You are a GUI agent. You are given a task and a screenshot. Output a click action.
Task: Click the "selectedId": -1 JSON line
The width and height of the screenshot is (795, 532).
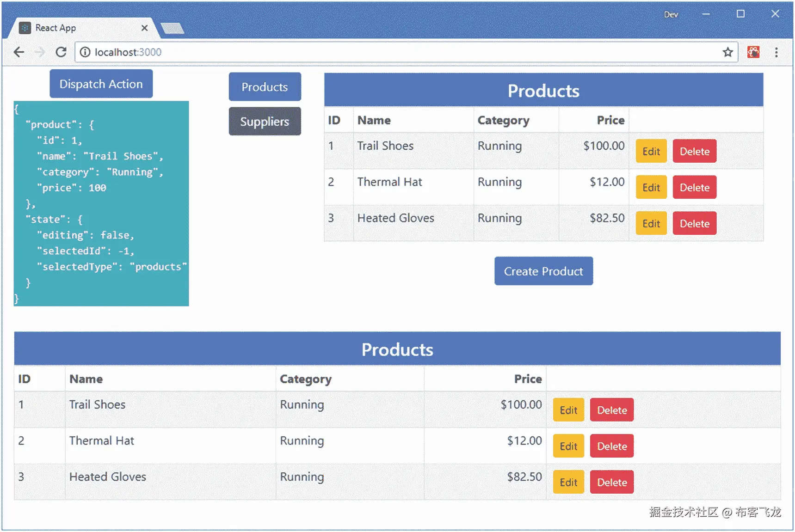tap(86, 251)
